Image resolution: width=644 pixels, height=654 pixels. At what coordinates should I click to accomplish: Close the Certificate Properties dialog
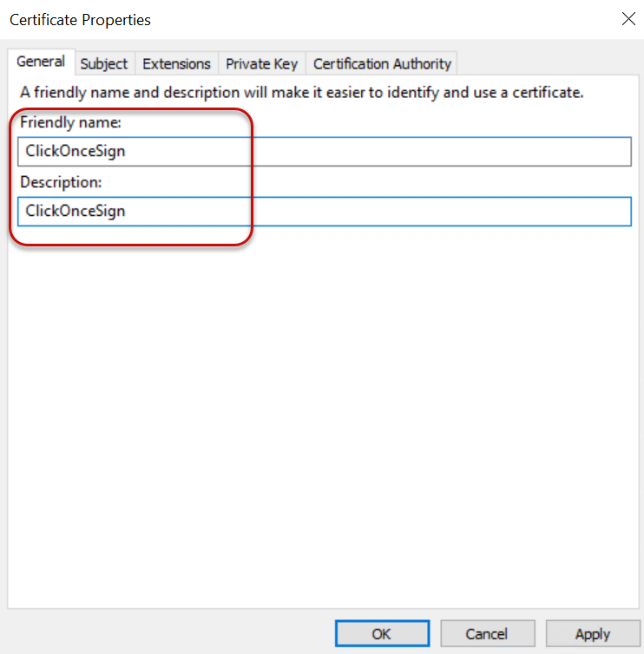(x=628, y=19)
